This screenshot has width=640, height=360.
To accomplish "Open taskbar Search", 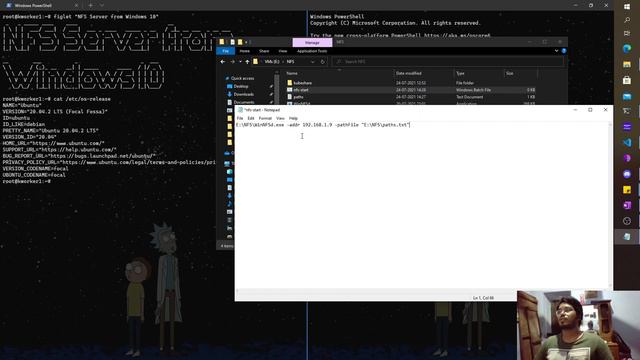I will 627,20.
